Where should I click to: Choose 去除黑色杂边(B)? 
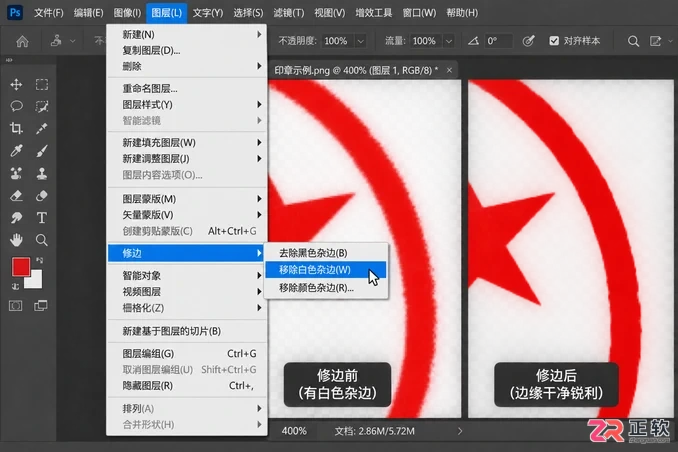(x=326, y=253)
